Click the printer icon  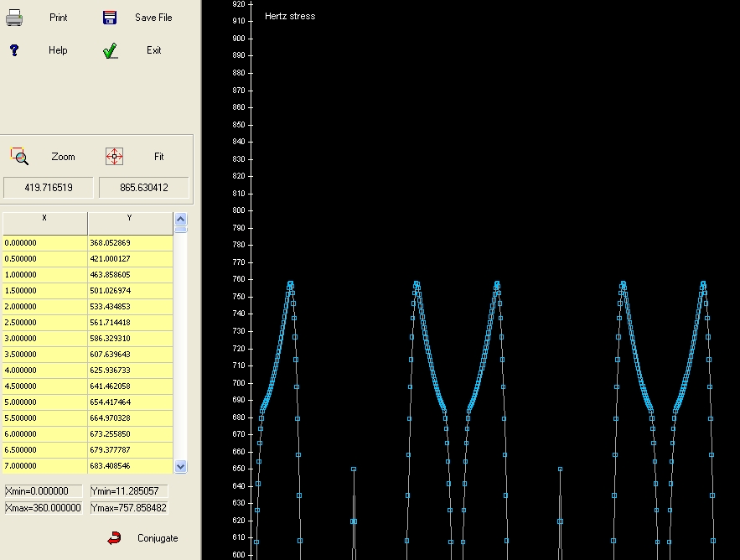[13, 18]
